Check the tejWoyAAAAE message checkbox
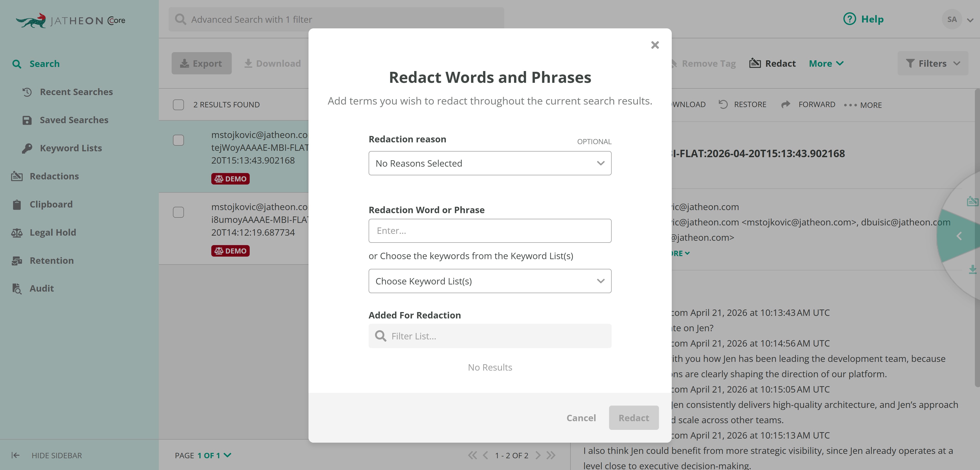This screenshot has width=980, height=470. 178,140
